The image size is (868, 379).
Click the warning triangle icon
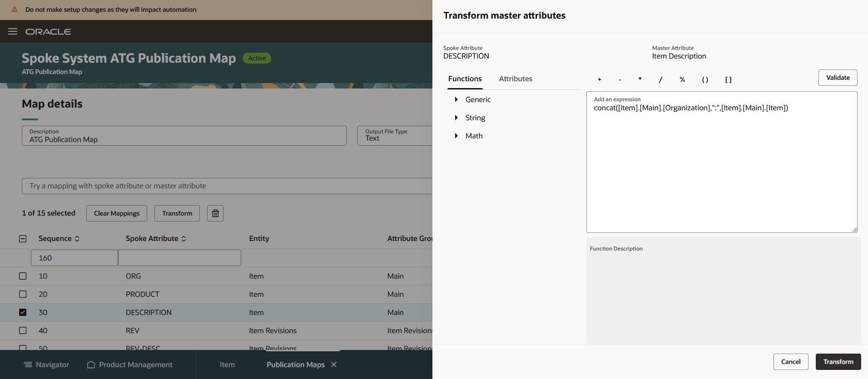15,9
